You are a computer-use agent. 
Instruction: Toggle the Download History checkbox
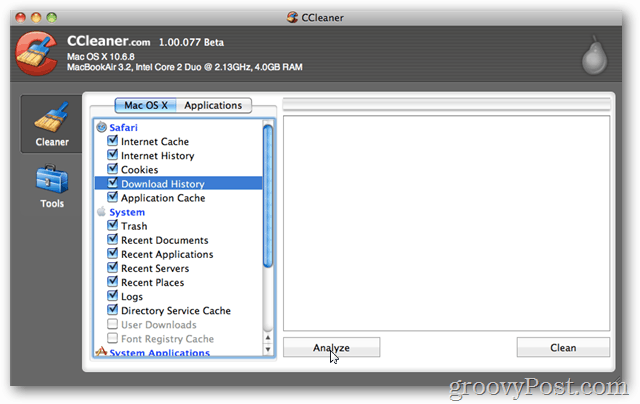(112, 183)
